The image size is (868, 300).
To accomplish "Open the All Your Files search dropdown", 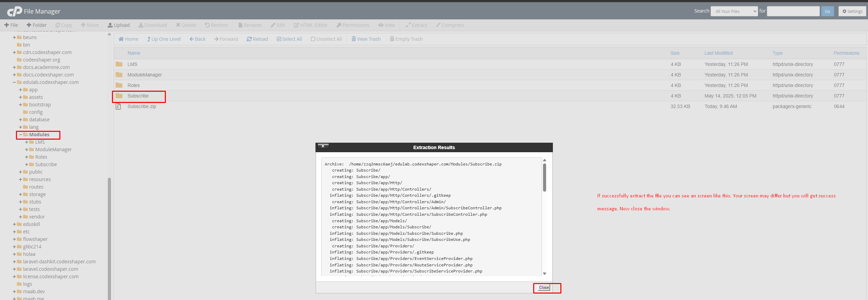I will point(734,11).
